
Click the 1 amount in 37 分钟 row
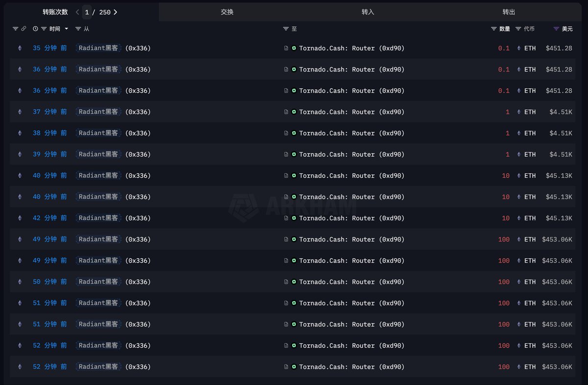(508, 112)
